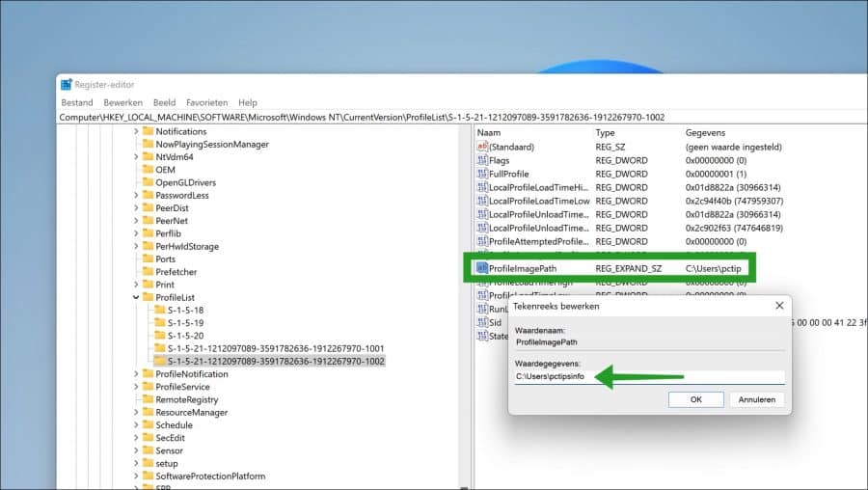
Task: Expand the SecEdit key
Action: 136,438
